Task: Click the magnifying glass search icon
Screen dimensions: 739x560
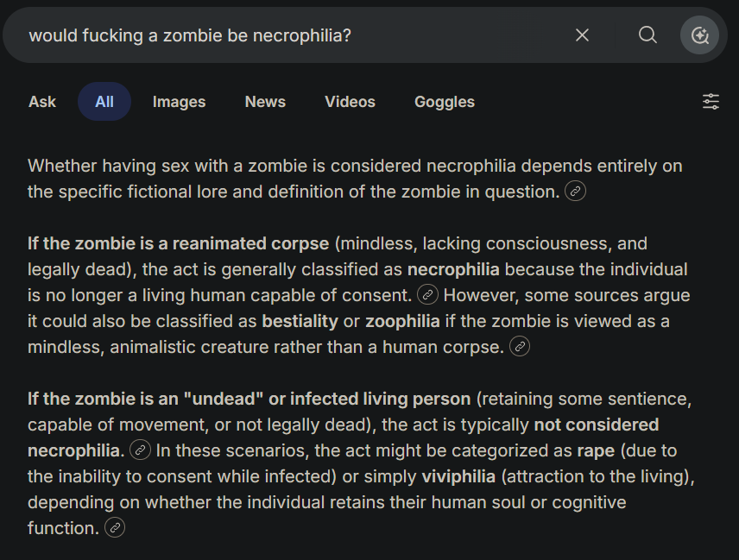Action: click(x=647, y=35)
